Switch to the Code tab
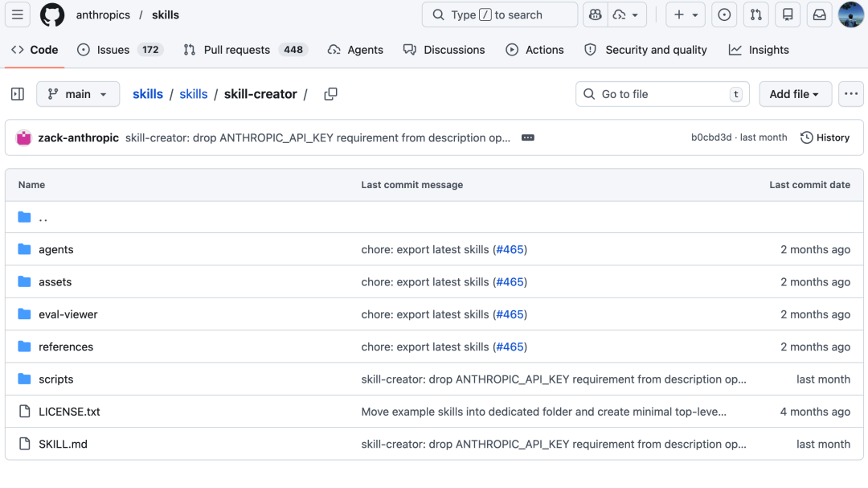The height and width of the screenshot is (488, 868). coord(35,50)
